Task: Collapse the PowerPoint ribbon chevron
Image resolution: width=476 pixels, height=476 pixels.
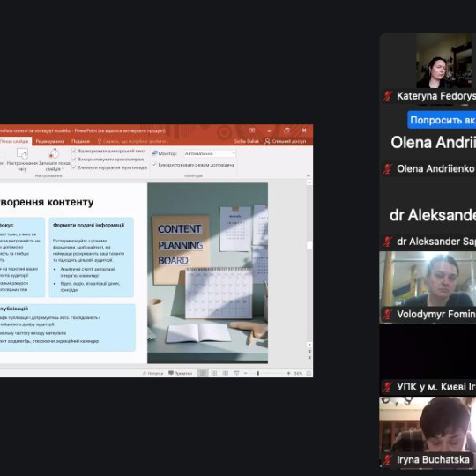Action: 309,175
